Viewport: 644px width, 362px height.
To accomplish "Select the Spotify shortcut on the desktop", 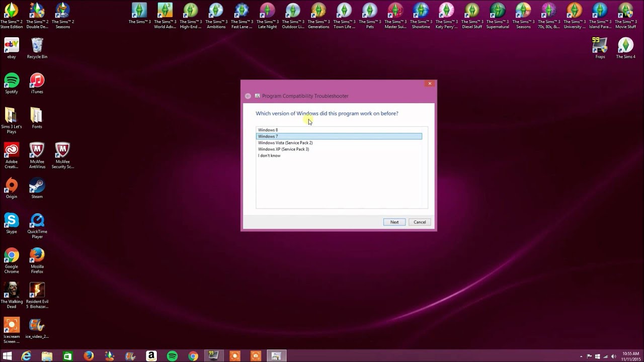I will coord(12,83).
